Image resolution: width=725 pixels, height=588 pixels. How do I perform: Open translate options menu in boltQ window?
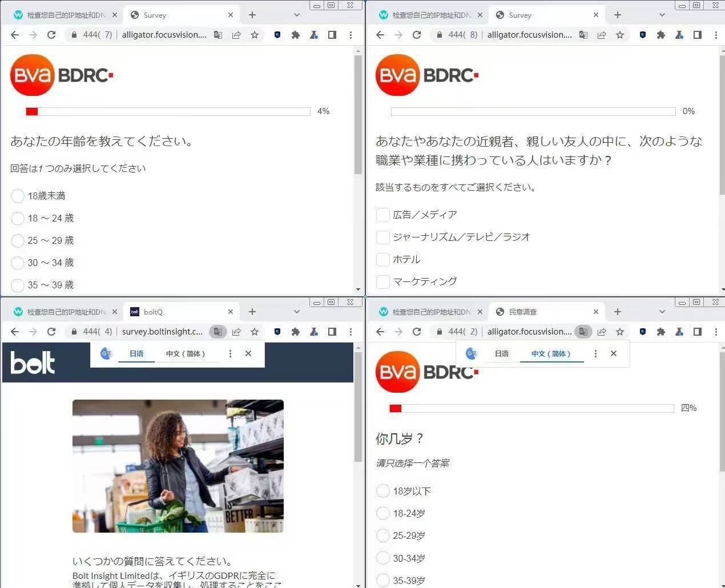230,353
